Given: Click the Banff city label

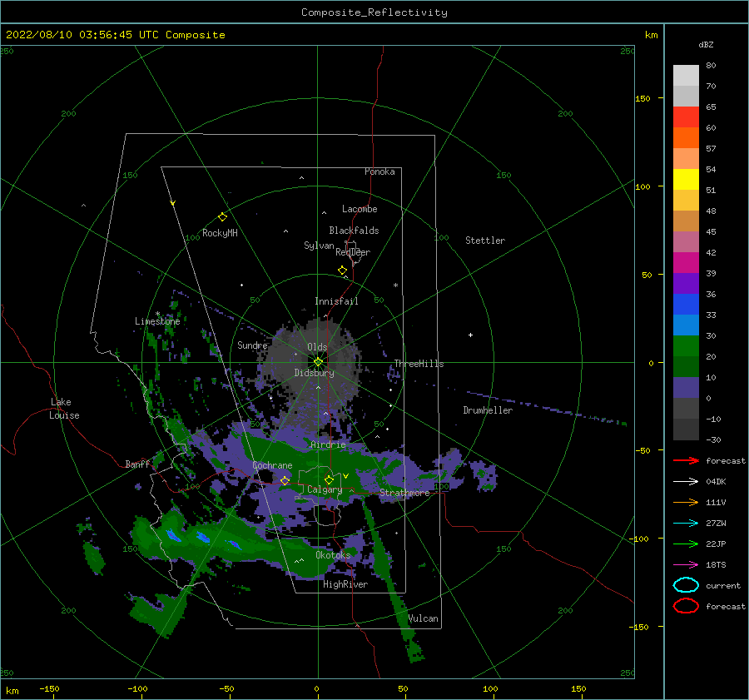Looking at the screenshot, I should coord(137,464).
